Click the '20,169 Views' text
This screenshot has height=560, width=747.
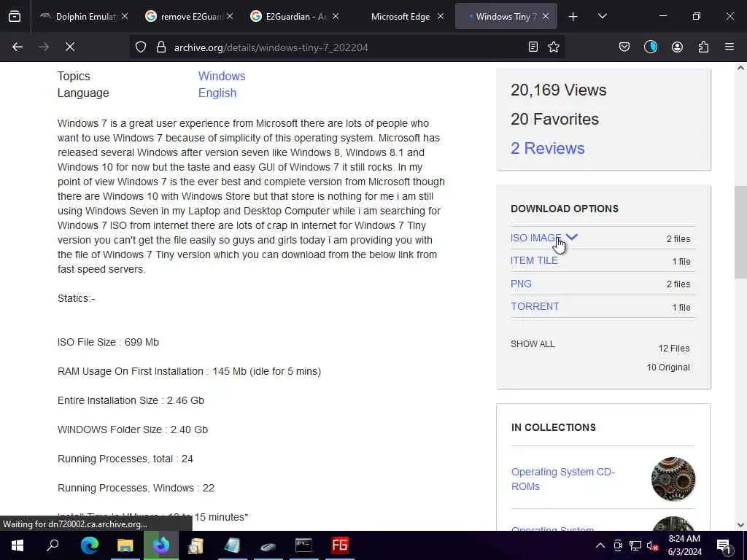coord(558,90)
